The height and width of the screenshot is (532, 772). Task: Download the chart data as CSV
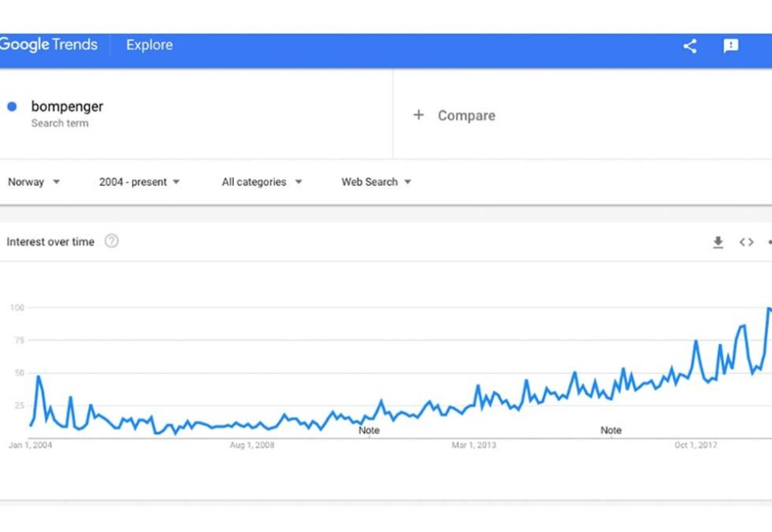[x=718, y=242]
